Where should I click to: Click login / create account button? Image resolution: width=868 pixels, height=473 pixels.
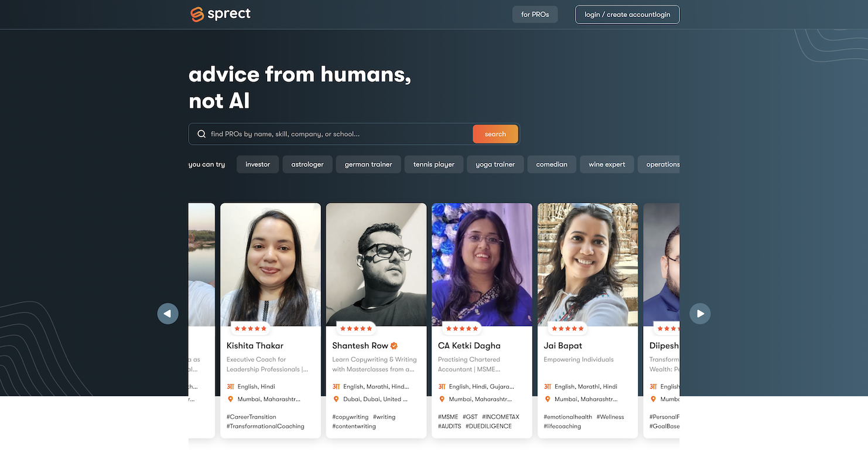[627, 15]
